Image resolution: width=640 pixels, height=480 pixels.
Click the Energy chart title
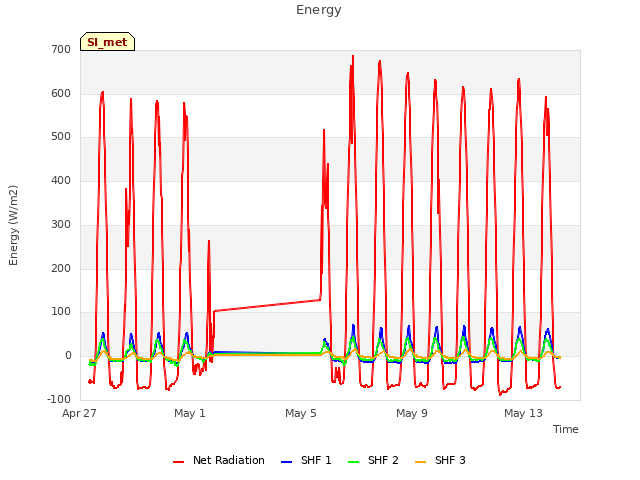pyautogui.click(x=318, y=10)
